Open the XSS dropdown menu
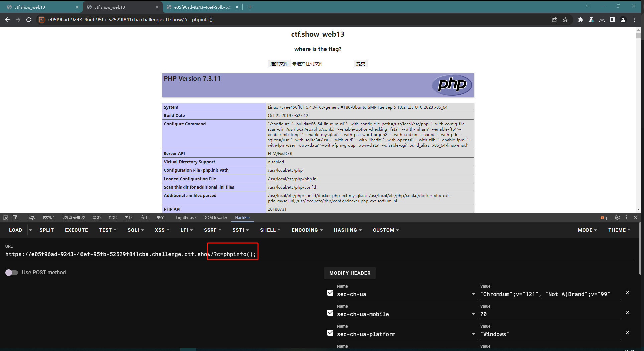 pos(162,230)
